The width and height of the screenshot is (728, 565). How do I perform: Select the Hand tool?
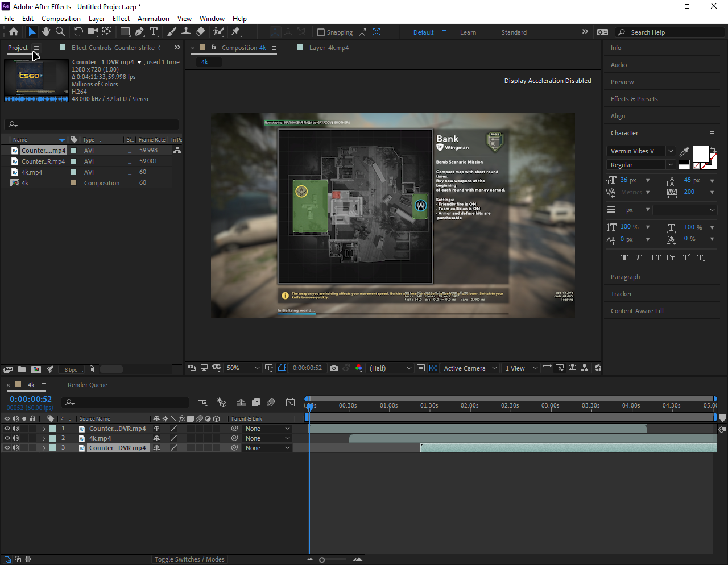(46, 32)
